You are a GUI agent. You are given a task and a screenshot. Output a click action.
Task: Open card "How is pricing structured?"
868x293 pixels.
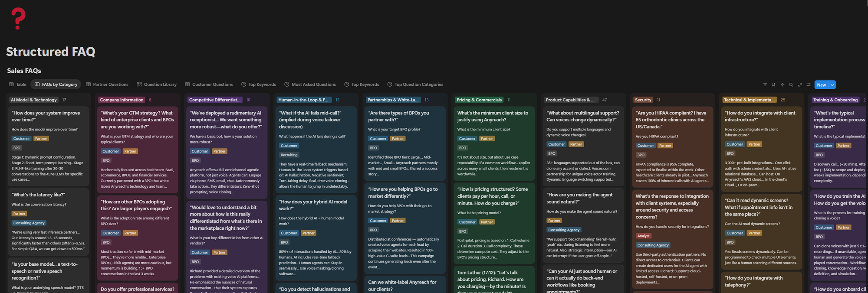tap(494, 223)
